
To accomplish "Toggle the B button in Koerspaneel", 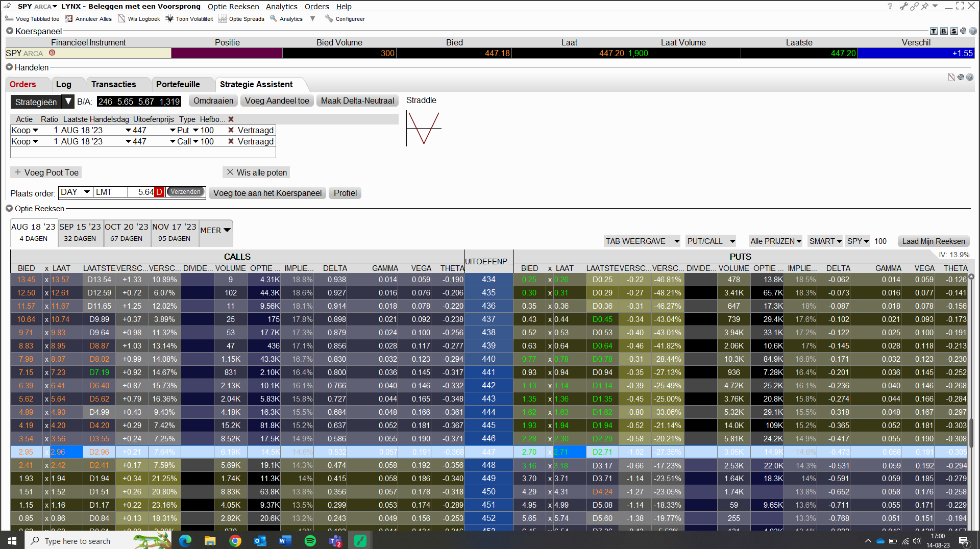I will [x=944, y=31].
